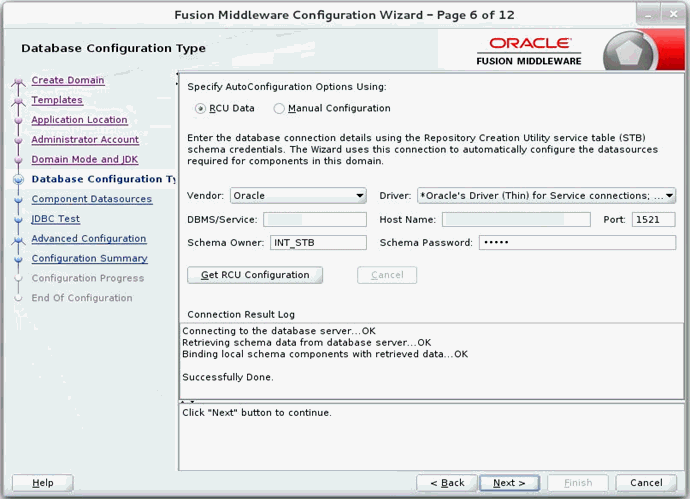Click the DBMS/Service input field
The width and height of the screenshot is (690, 499).
[315, 220]
